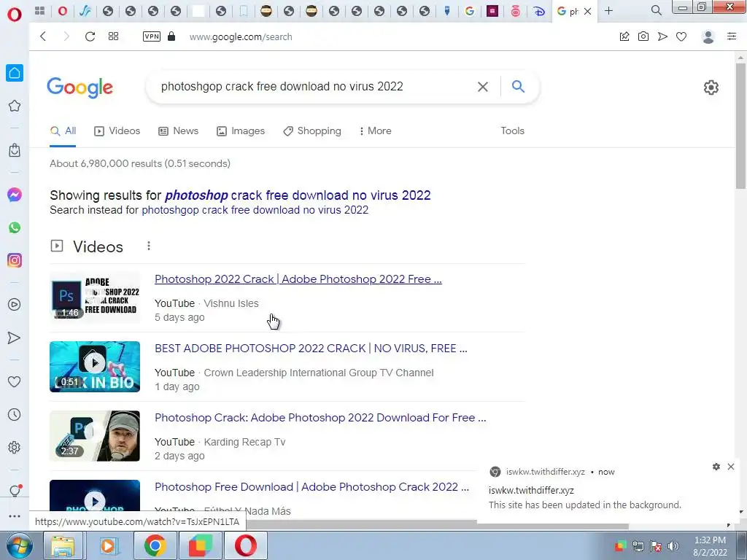Open Facebook Messenger in sidebar

coord(15,195)
